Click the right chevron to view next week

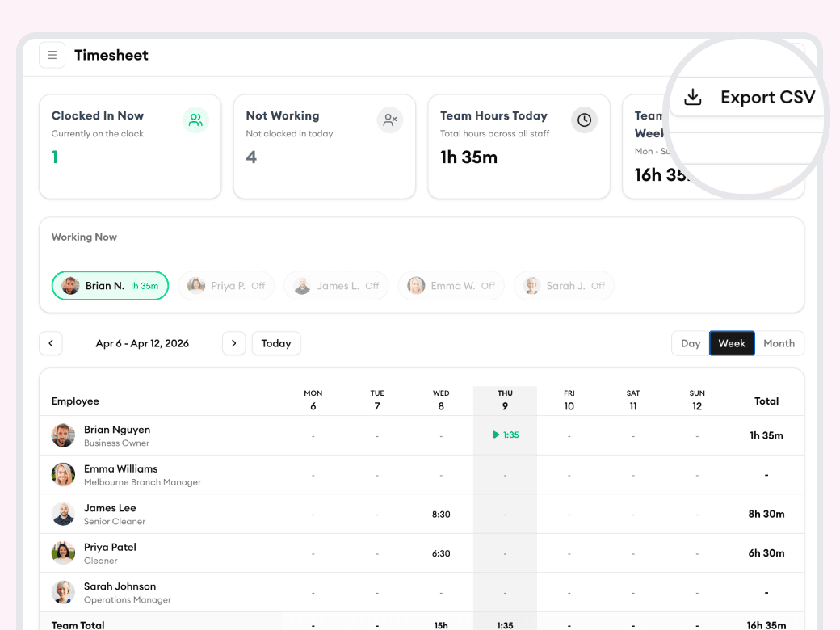pos(233,343)
